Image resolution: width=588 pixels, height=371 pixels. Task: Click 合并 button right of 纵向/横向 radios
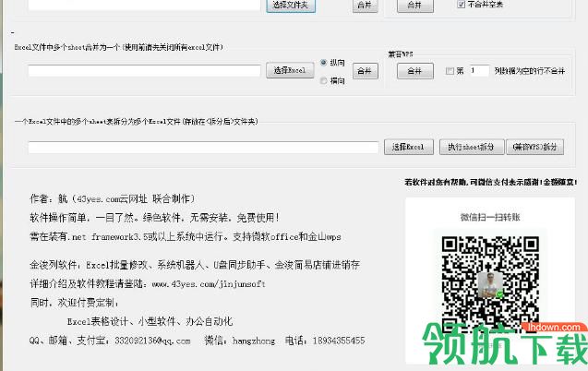[365, 71]
